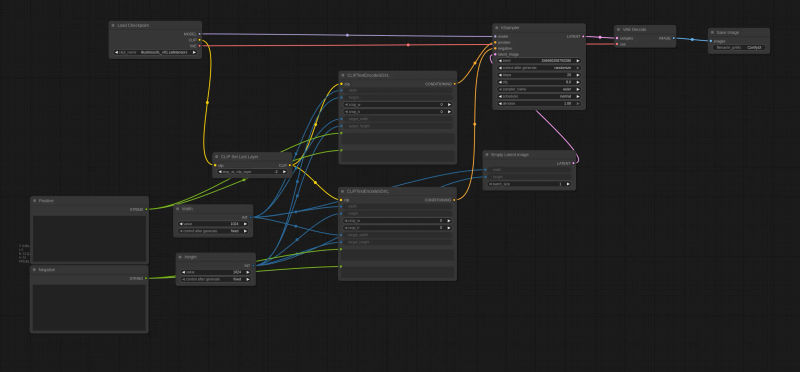This screenshot has height=372, width=800.
Task: Advance scheduler option with its right arrow
Action: [x=578, y=96]
